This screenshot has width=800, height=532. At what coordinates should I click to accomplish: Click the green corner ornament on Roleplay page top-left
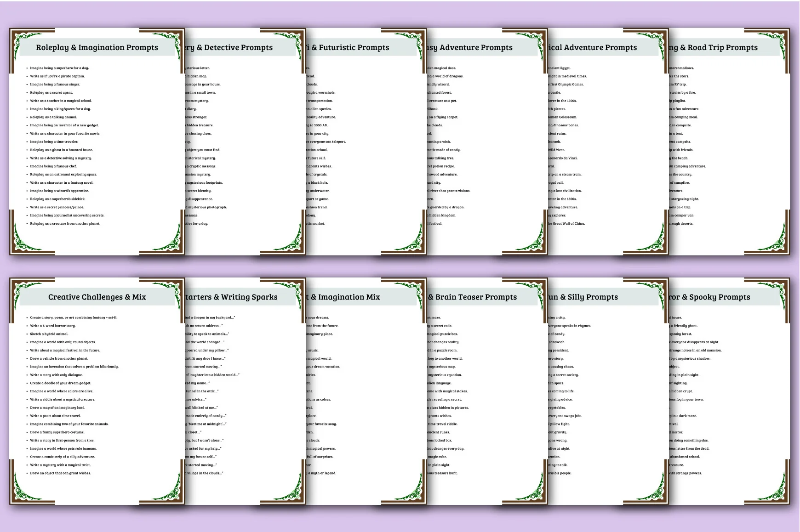(x=22, y=41)
